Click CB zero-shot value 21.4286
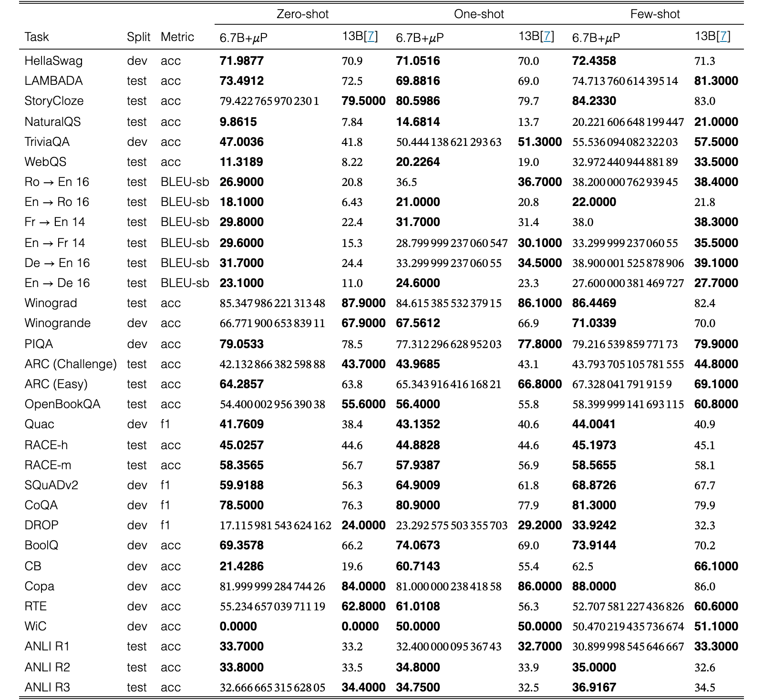The width and height of the screenshot is (763, 700). (x=242, y=566)
